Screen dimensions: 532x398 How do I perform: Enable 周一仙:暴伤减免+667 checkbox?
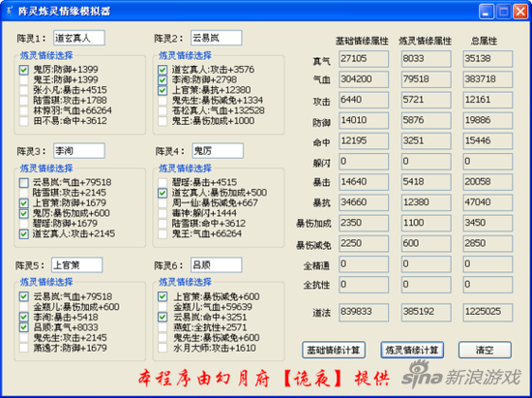[x=163, y=203]
